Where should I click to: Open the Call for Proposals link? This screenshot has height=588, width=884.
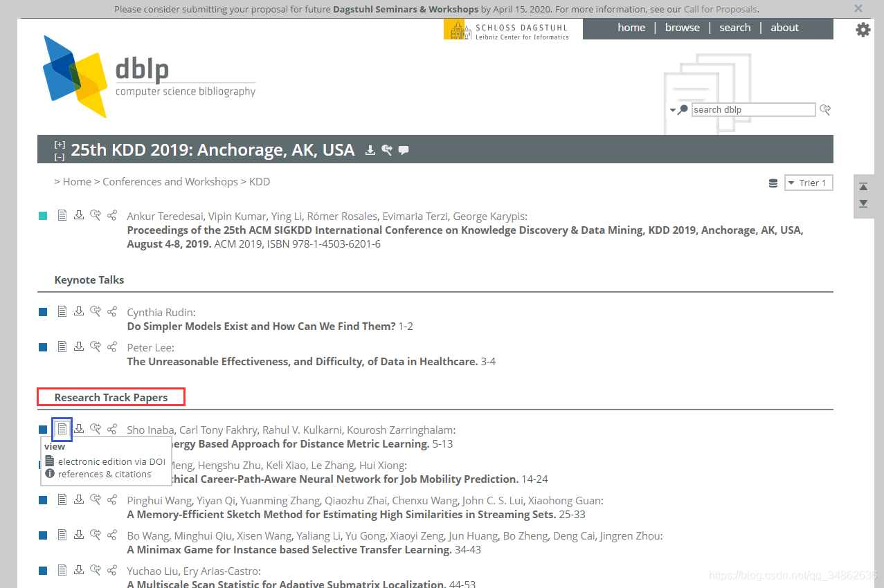coord(720,9)
